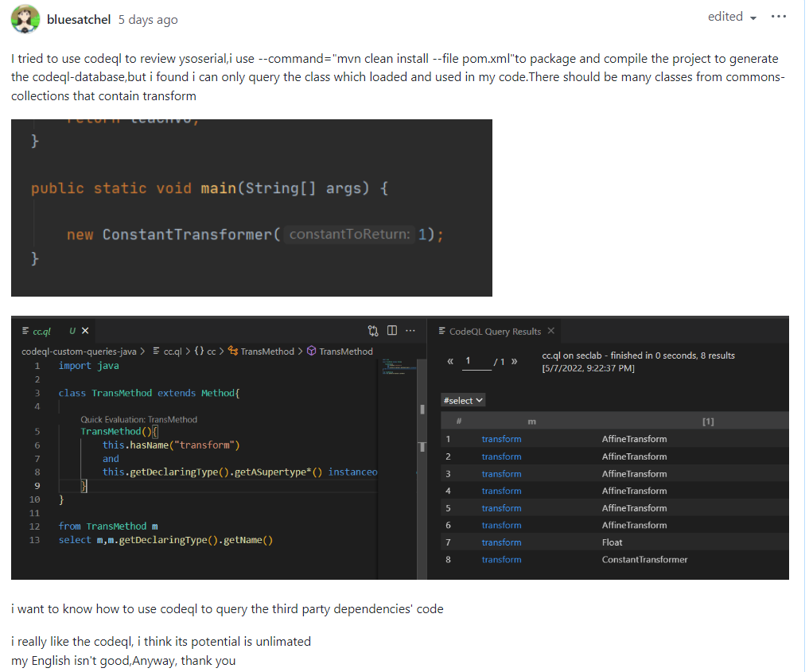The image size is (809, 672).
Task: Click the 'm' column header
Action: [531, 421]
